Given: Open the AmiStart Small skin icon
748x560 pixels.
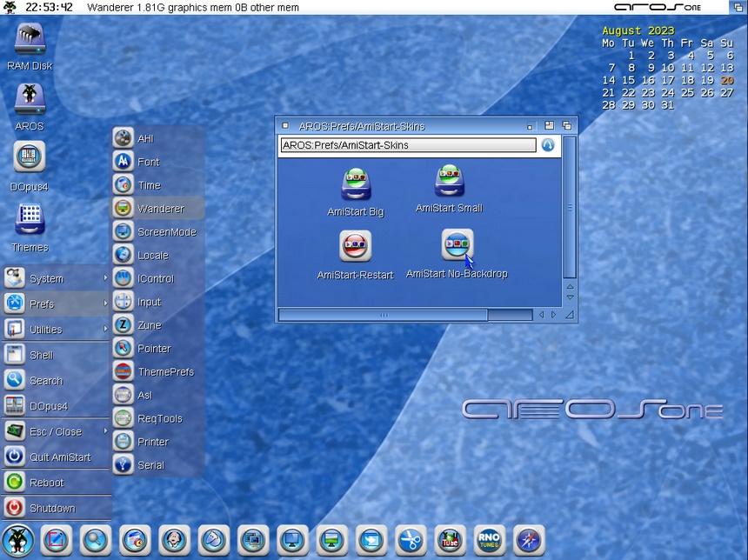Looking at the screenshot, I should coord(449,181).
